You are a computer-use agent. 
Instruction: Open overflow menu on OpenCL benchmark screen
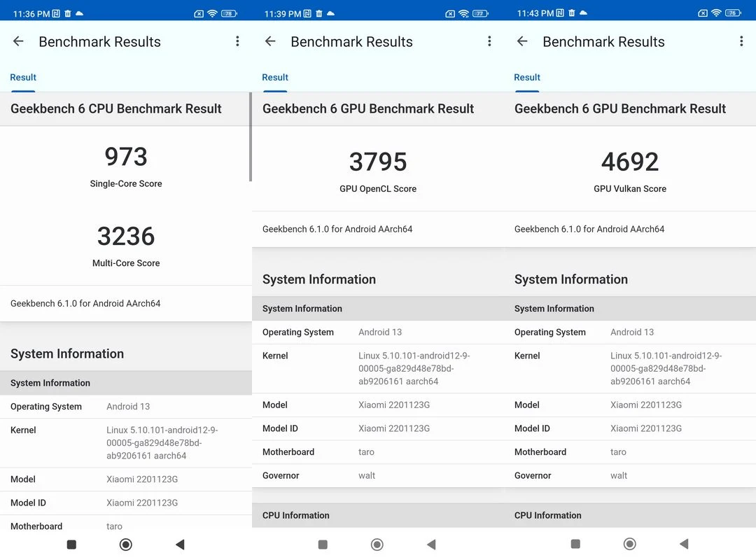point(489,41)
